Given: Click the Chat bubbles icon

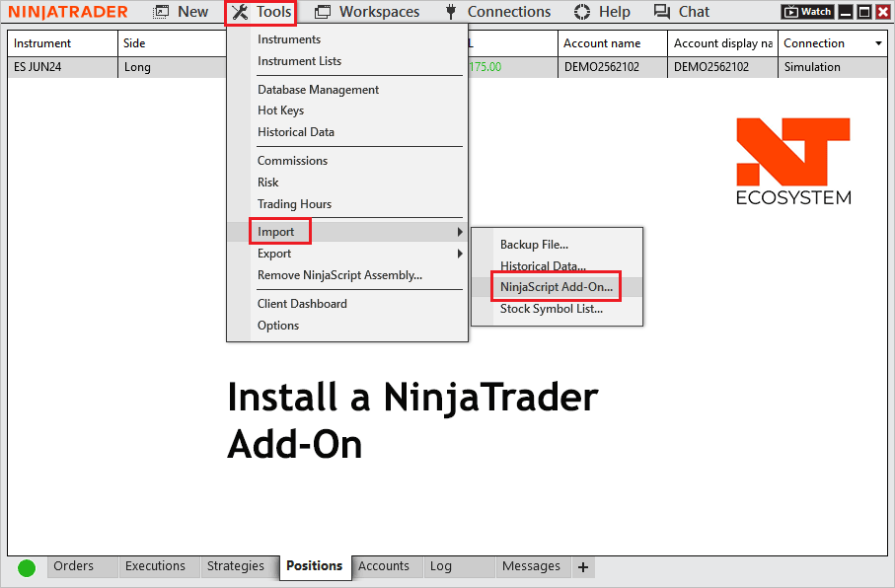Looking at the screenshot, I should 662,12.
